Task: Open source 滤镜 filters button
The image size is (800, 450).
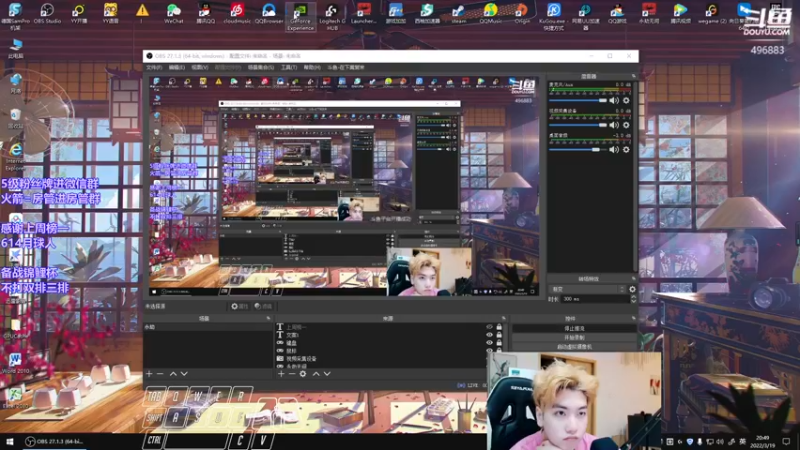Action: click(263, 306)
